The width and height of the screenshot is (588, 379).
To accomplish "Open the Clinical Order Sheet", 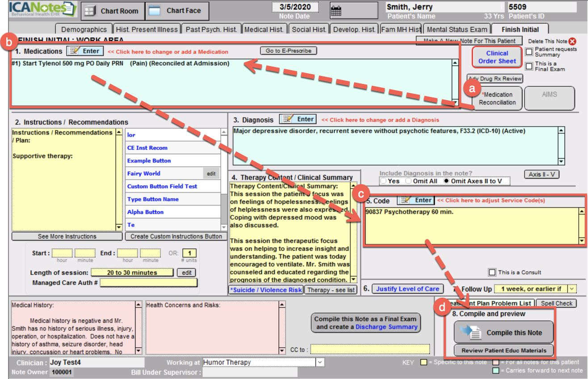I will [497, 57].
